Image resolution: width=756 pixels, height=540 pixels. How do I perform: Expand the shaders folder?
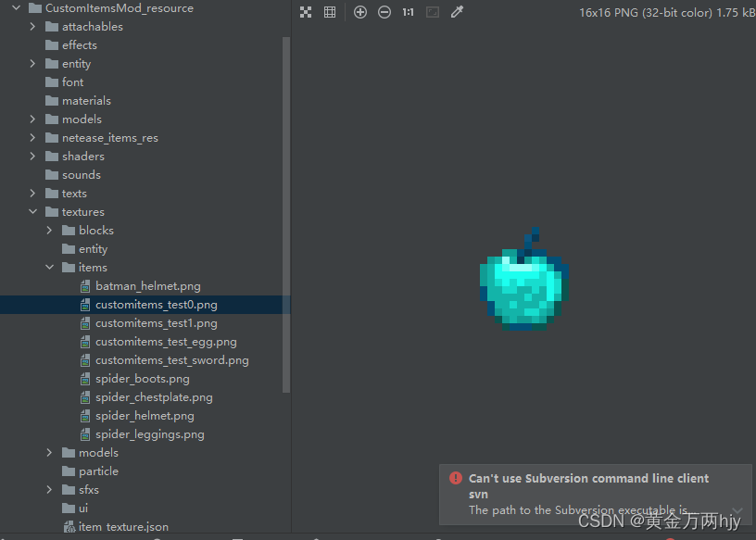point(32,157)
